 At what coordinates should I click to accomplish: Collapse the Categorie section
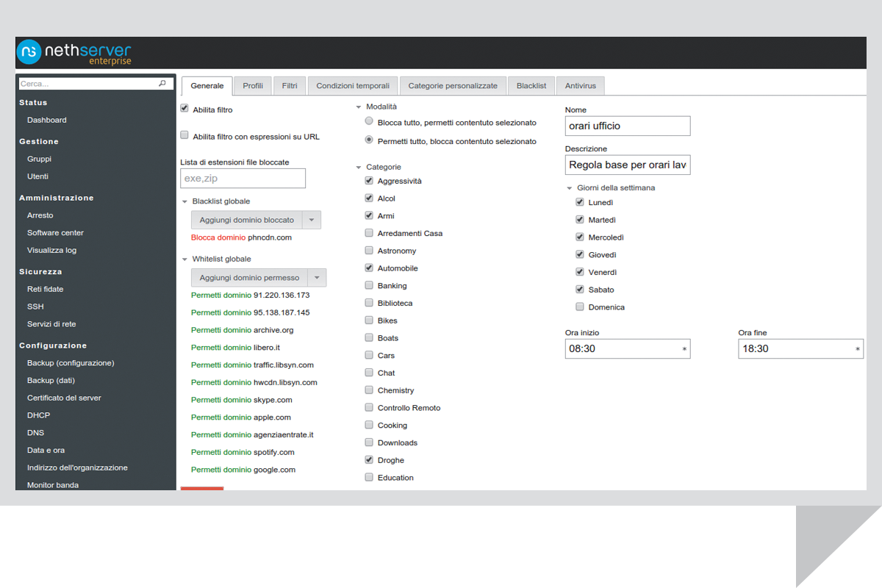tap(359, 168)
